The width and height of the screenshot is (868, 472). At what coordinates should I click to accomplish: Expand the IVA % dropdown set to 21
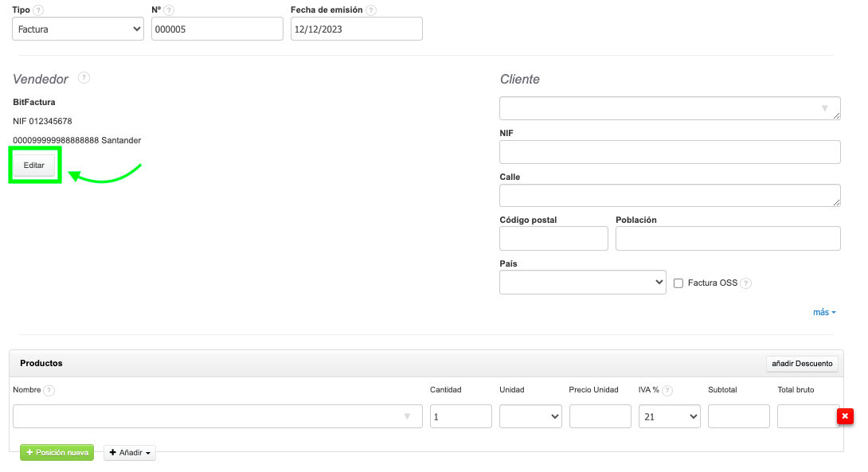(669, 416)
